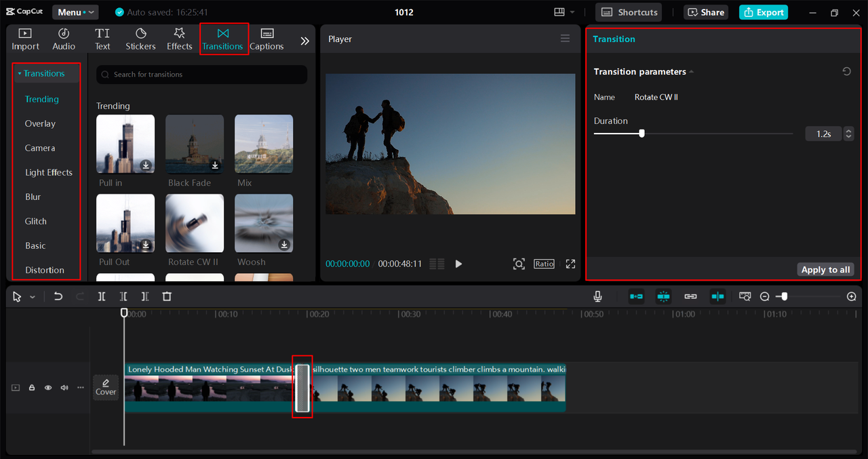Lock the main video track
868x459 pixels.
tap(31, 388)
